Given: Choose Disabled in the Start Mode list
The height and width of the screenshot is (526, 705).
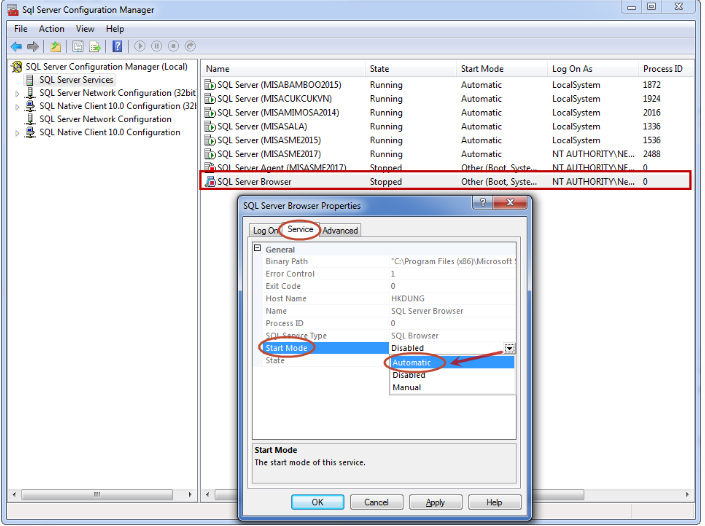Looking at the screenshot, I should [x=452, y=375].
